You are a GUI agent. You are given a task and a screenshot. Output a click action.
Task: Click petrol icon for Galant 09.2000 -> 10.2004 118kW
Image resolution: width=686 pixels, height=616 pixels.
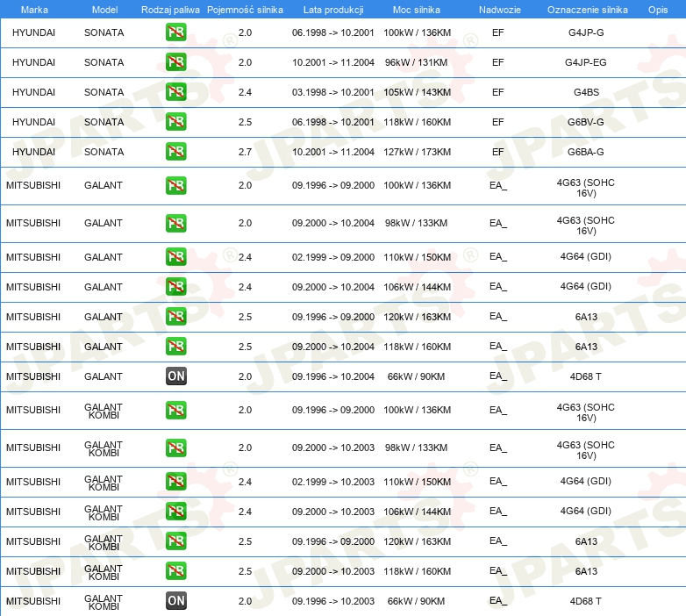(175, 346)
